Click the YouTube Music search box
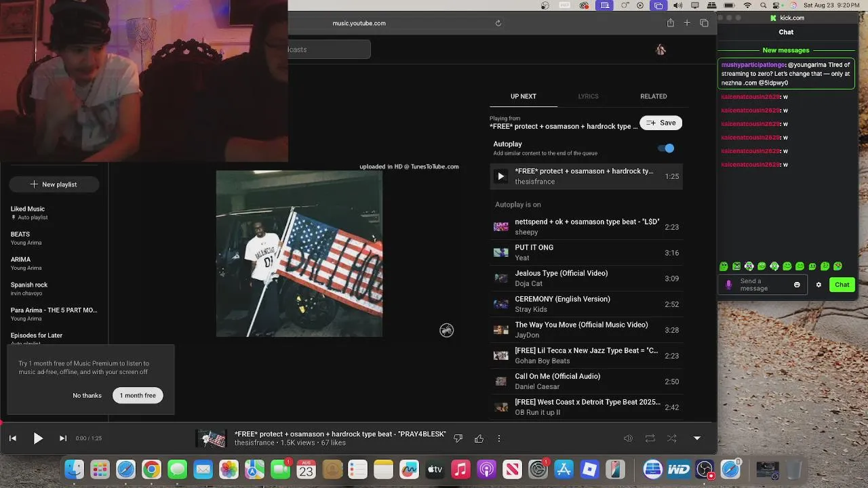 point(329,49)
